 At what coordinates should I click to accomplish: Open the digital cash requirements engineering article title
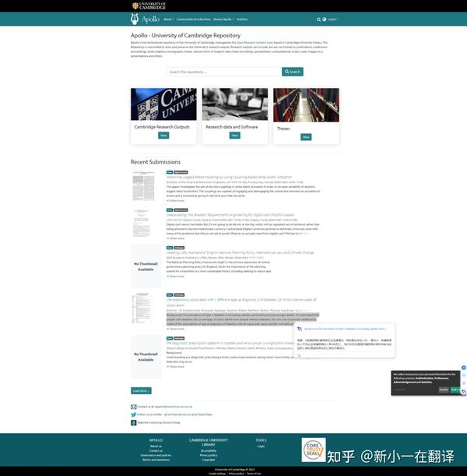coord(230,214)
